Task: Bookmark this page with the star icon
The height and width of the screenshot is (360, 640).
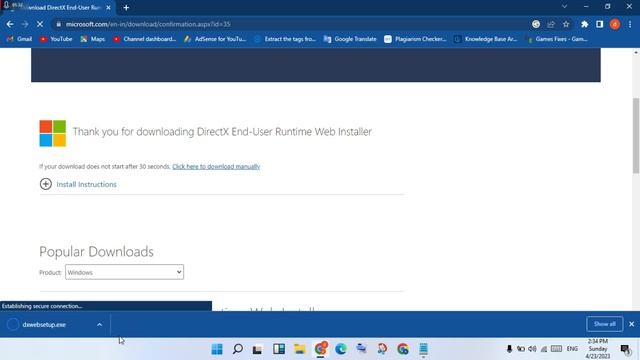Action: point(566,24)
